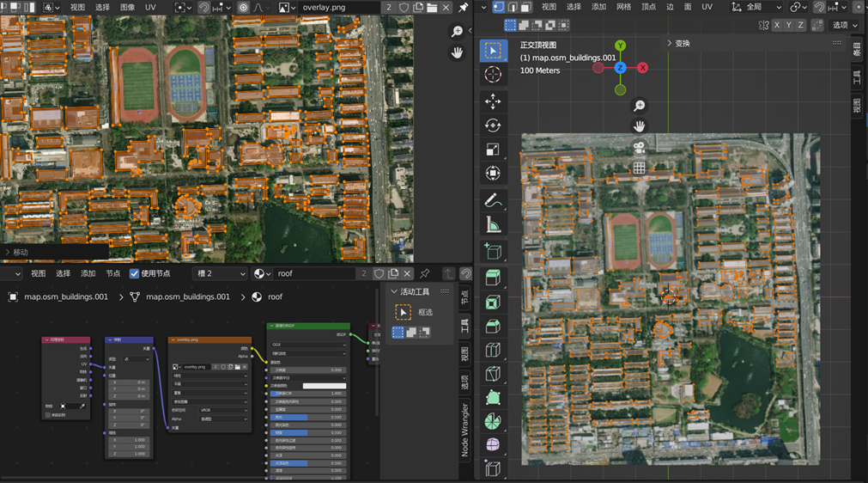Open 视图 menu in UV editor

coord(77,7)
